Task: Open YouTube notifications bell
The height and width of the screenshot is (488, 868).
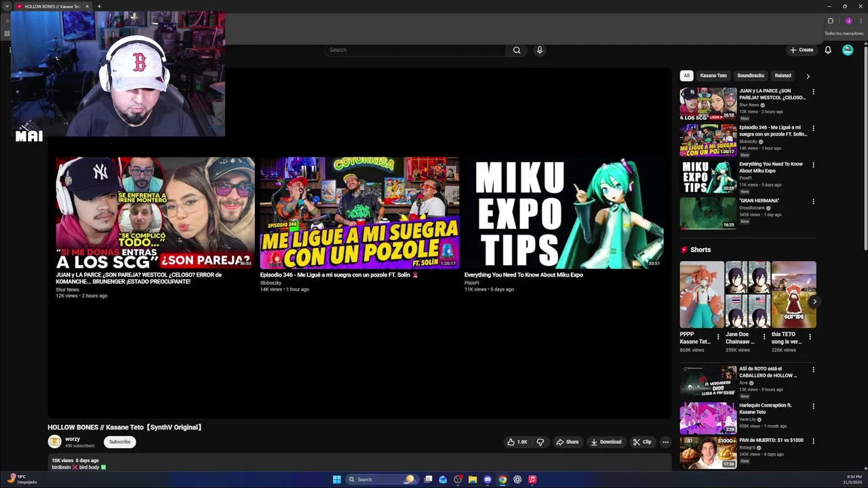Action: [x=828, y=50]
